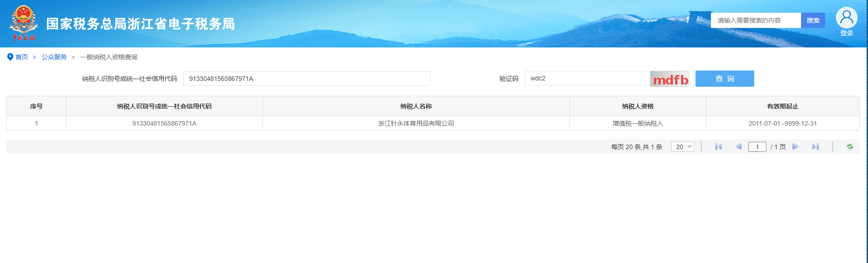Click the current page number box
This screenshot has height=263, width=868.
[x=757, y=147]
